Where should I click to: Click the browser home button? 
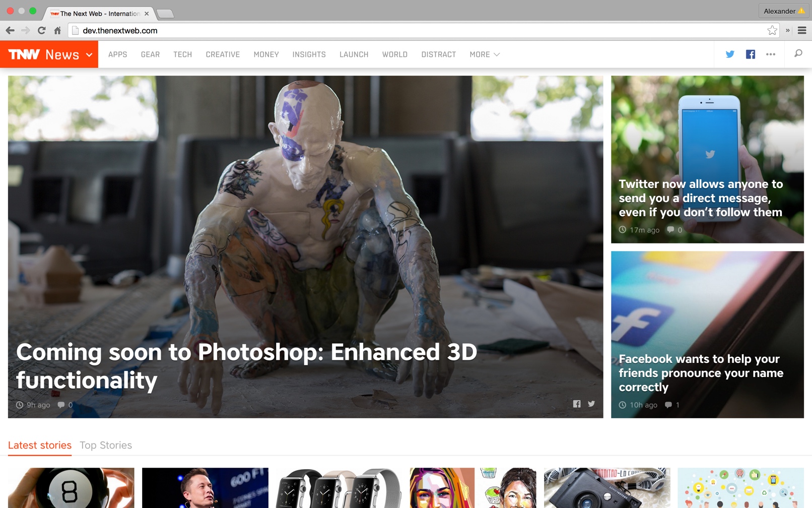[x=57, y=31]
